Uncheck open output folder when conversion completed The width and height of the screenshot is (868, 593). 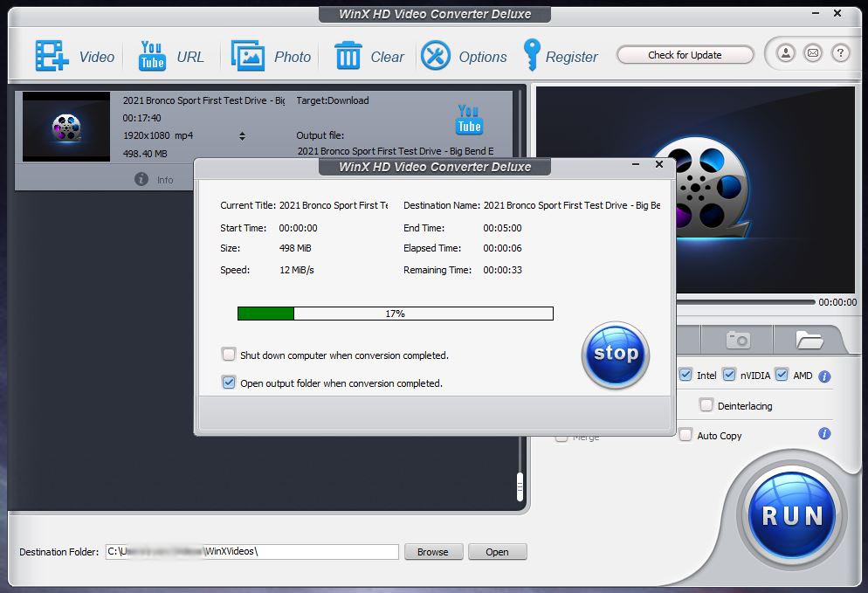tap(229, 383)
